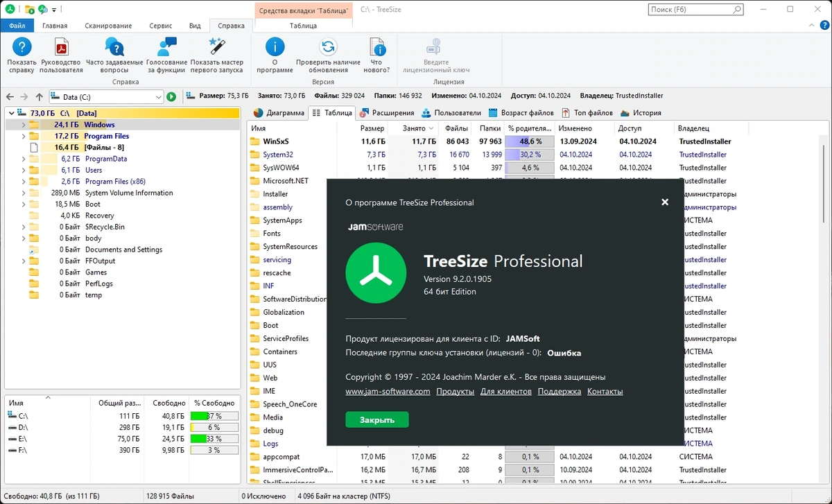Open the Table contextual ribbon tab

[303, 26]
